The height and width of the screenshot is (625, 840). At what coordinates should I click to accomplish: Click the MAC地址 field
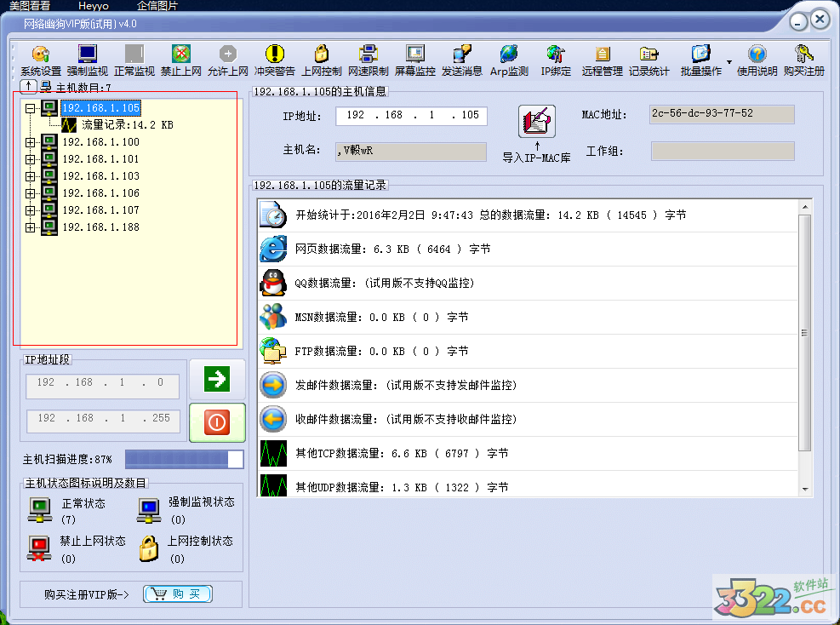[x=723, y=114]
